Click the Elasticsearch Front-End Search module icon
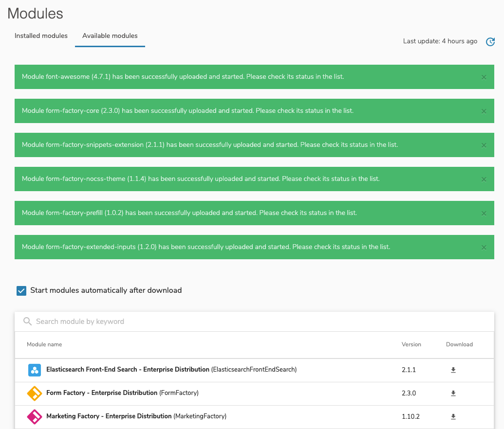This screenshot has height=429, width=504. pos(34,370)
